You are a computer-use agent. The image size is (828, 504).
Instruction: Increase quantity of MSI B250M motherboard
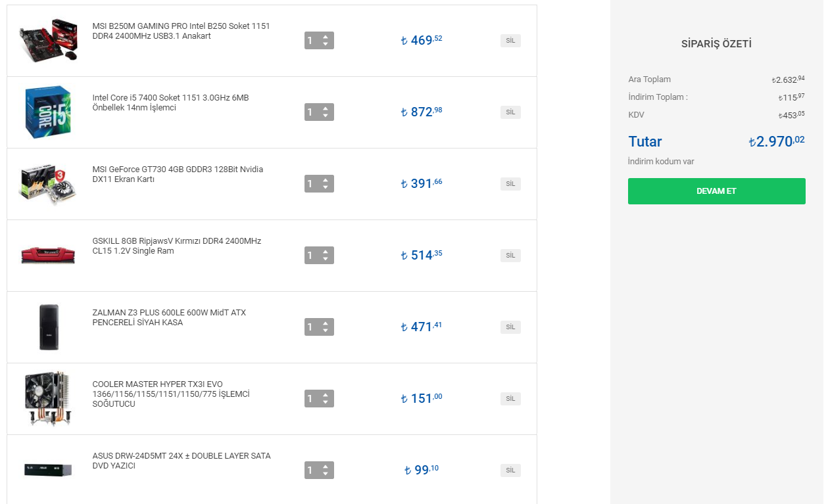(x=326, y=37)
